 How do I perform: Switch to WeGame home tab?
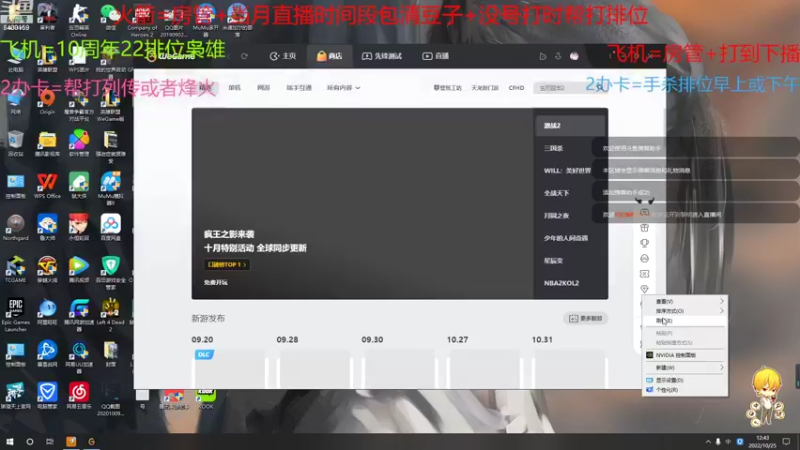283,56
